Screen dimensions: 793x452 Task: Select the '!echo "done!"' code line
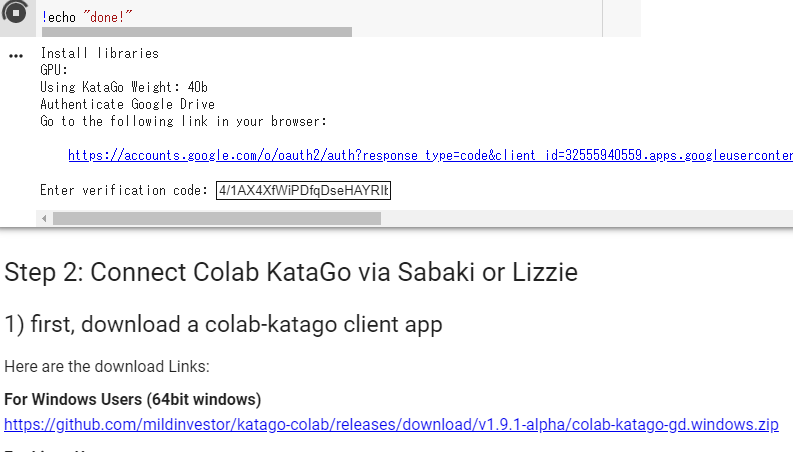(x=87, y=17)
